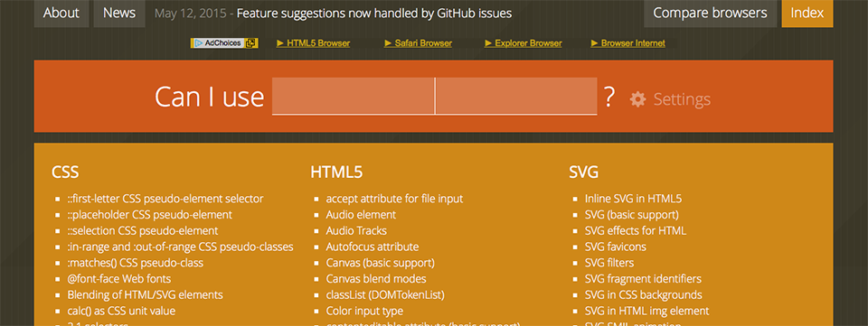This screenshot has height=326, width=868.
Task: Click the AdChoices icon
Action: click(224, 43)
